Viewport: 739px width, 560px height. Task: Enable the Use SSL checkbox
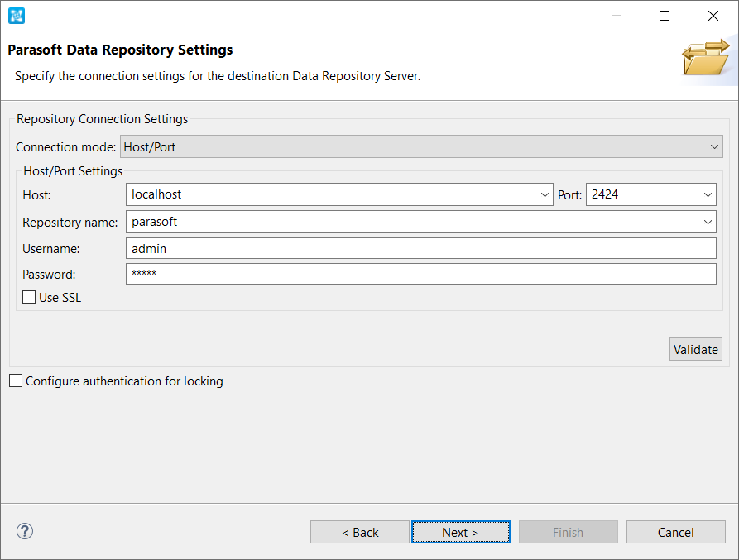click(x=29, y=297)
